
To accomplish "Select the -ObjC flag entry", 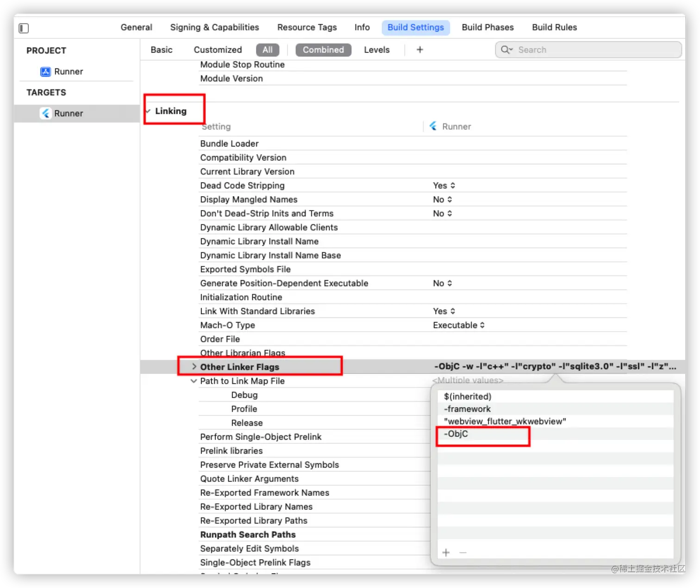I will coord(555,434).
